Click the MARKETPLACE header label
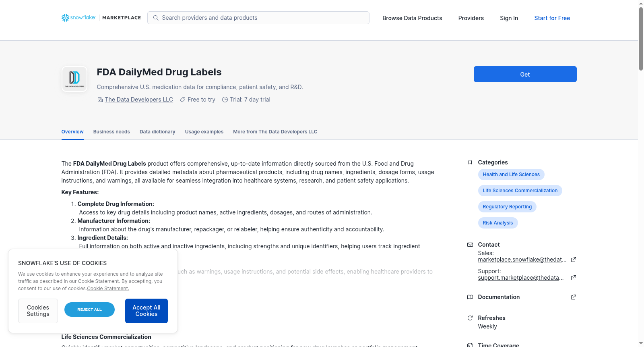Image resolution: width=644 pixels, height=347 pixels. 122,18
